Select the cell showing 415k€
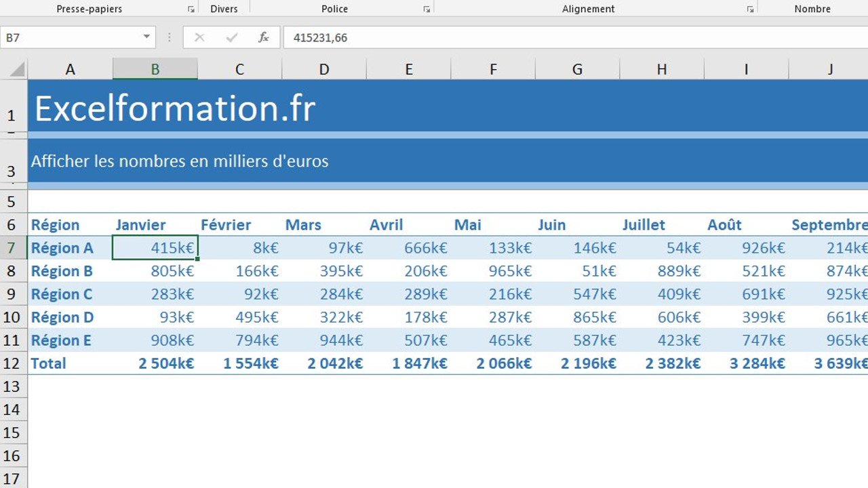This screenshot has height=488, width=868. coord(155,248)
